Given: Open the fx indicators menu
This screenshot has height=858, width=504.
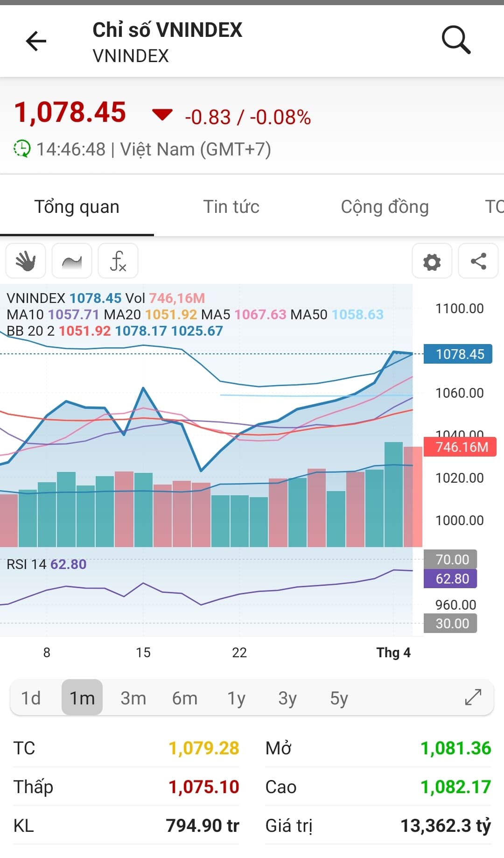Looking at the screenshot, I should pos(118,261).
